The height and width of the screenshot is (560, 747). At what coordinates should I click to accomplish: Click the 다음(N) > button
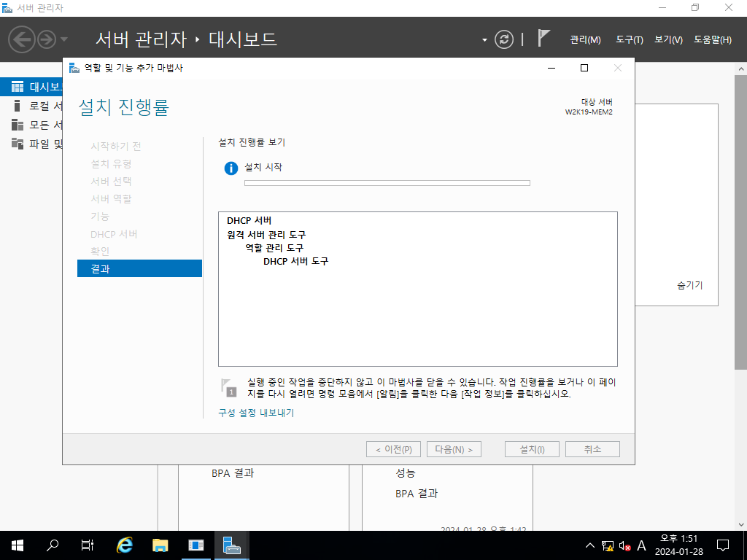454,449
